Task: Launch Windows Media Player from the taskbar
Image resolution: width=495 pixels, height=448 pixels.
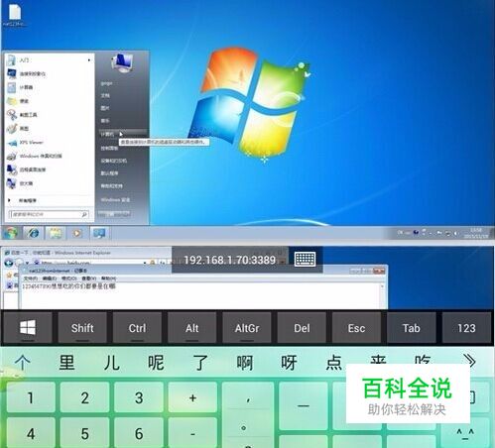Action: point(76,233)
